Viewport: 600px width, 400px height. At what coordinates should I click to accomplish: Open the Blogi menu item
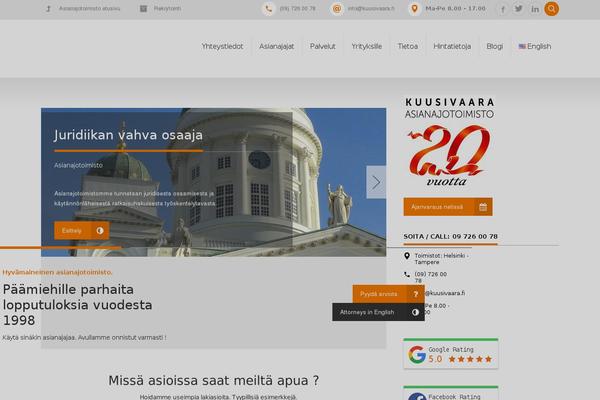(x=494, y=46)
